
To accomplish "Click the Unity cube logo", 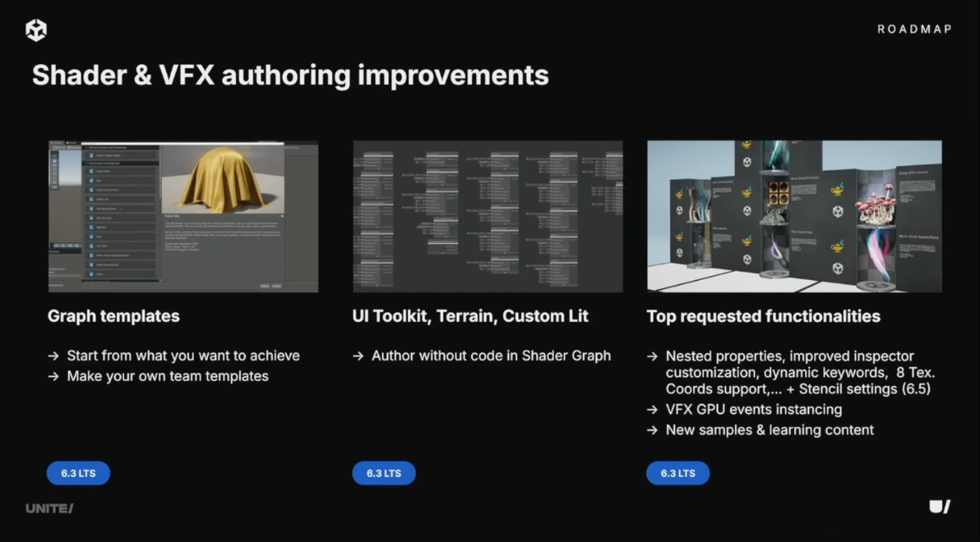I will (36, 30).
